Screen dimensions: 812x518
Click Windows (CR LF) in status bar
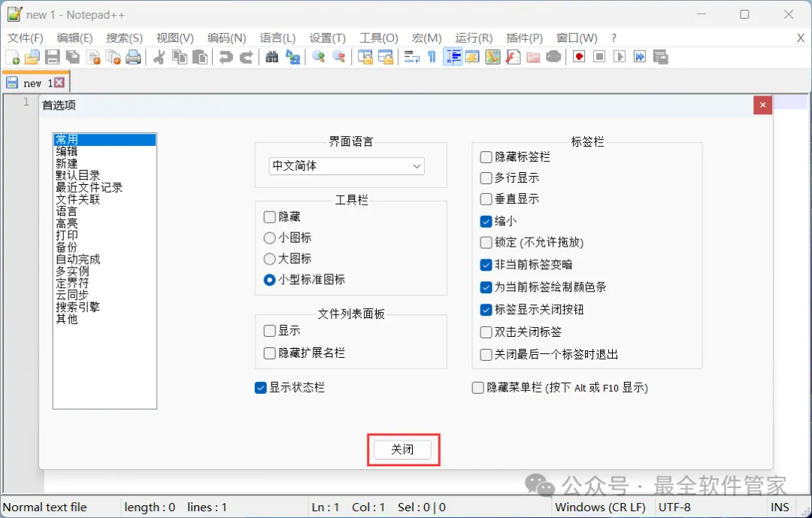pos(600,507)
